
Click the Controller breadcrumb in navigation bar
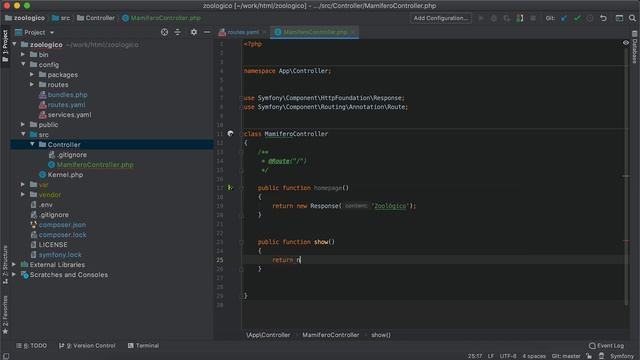(x=96, y=18)
